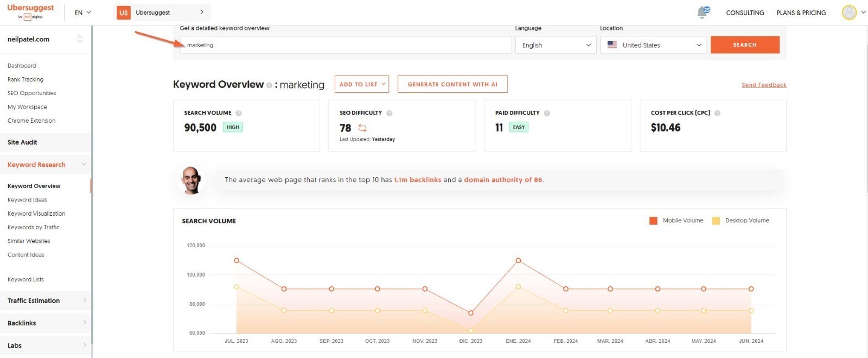Viewport: 868px width, 358px height.
Task: Open Keyword Lists
Action: click(25, 279)
